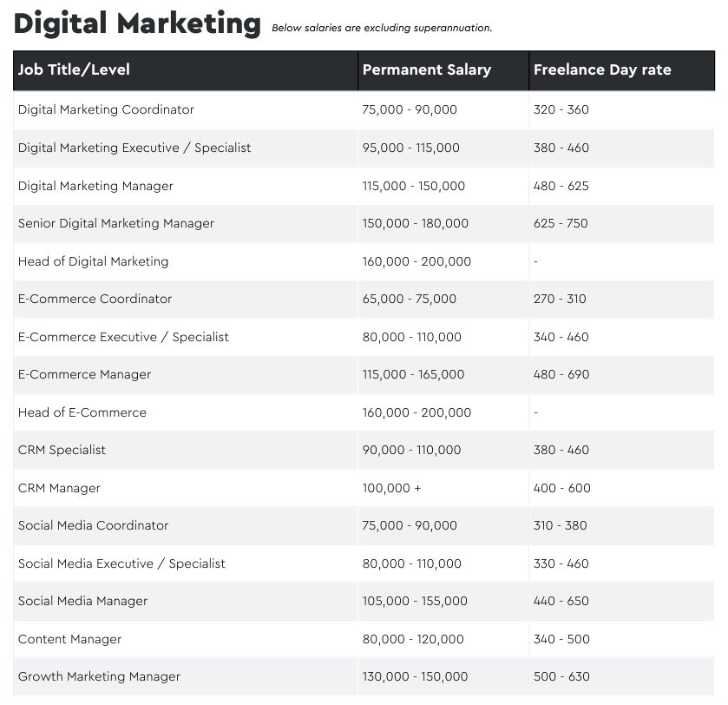
Task: Select the Digital Marketing Coordinator row title
Action: (106, 109)
